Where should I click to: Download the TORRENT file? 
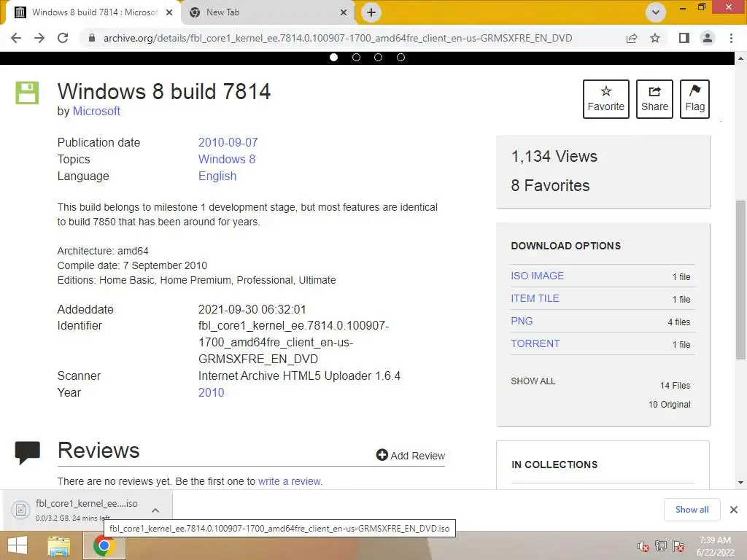tap(535, 343)
